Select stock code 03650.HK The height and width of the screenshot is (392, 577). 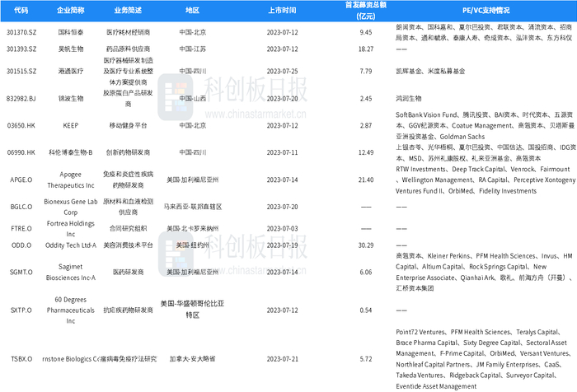[21, 125]
